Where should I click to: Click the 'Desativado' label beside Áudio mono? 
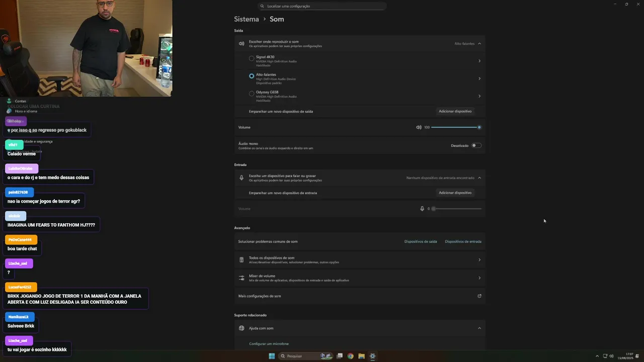[459, 145]
